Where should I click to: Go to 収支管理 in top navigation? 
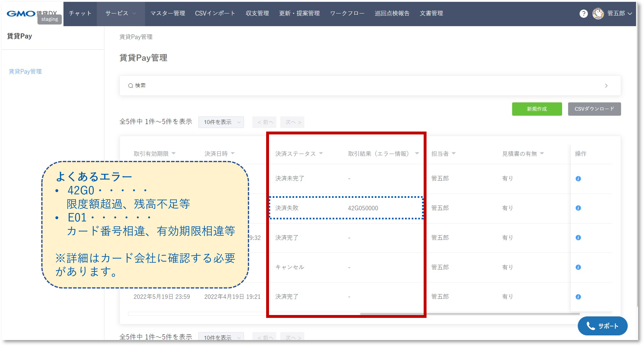click(257, 13)
